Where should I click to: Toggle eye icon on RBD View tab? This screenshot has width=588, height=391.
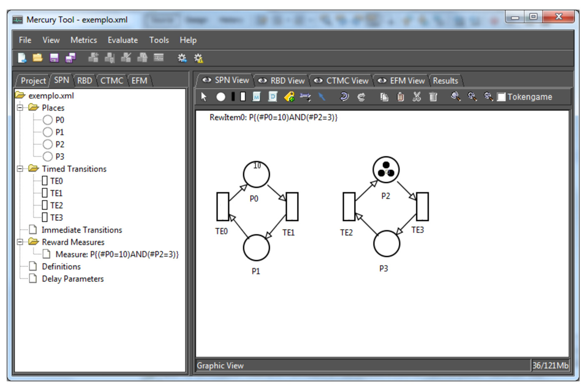[x=262, y=81]
